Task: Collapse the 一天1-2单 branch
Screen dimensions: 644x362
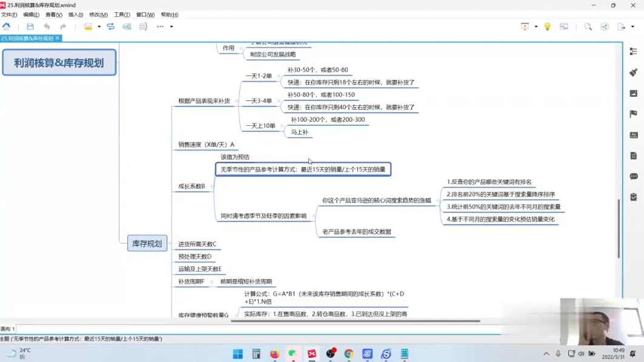Action: tap(279, 76)
